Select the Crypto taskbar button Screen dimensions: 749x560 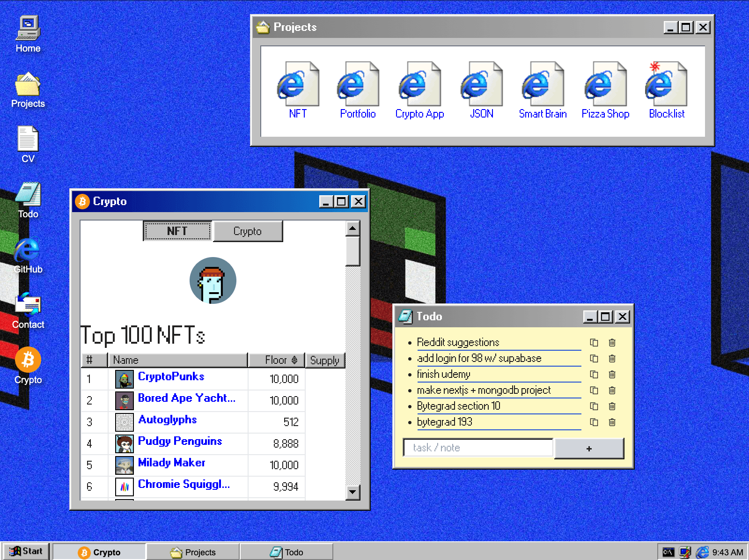click(x=99, y=552)
